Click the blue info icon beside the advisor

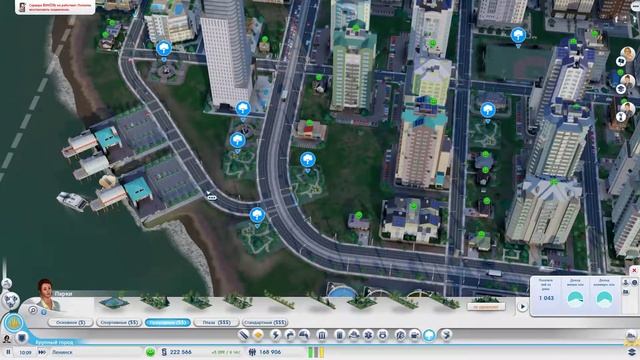click(x=44, y=312)
